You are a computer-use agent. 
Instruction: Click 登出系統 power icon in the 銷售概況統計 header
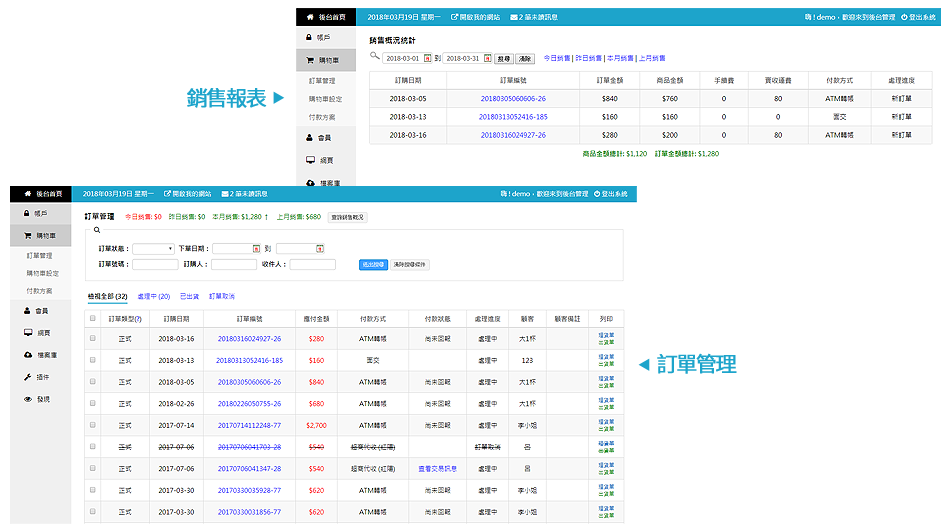coord(905,17)
